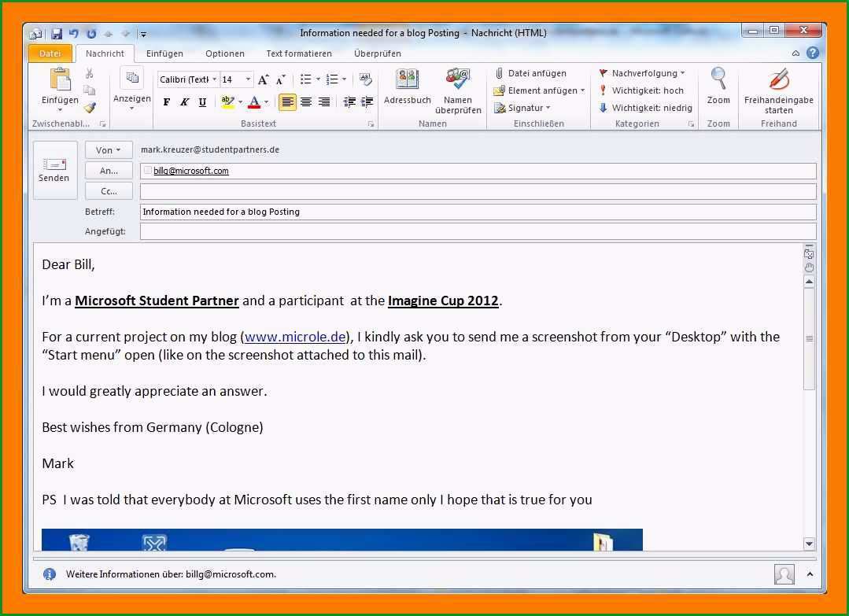The height and width of the screenshot is (616, 849).
Task: Check names with Namen überprüfen
Action: click(x=458, y=90)
